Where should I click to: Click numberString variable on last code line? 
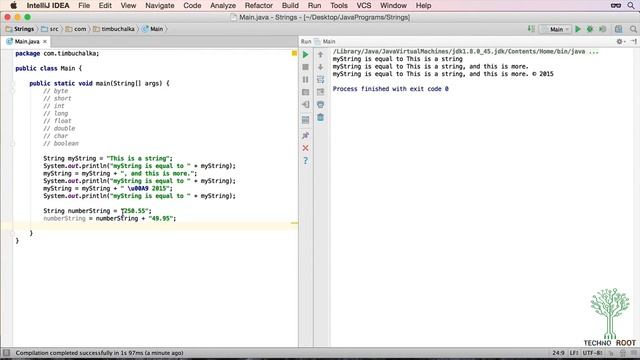(x=64, y=219)
